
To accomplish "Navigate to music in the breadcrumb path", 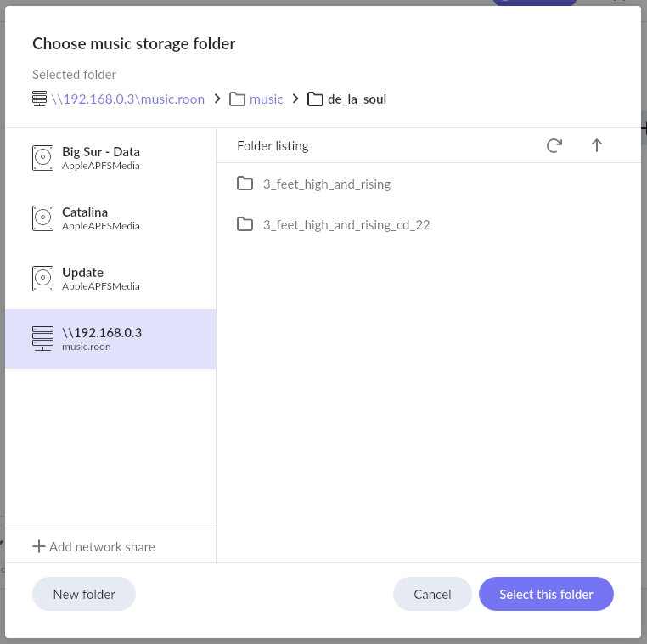I will click(266, 99).
